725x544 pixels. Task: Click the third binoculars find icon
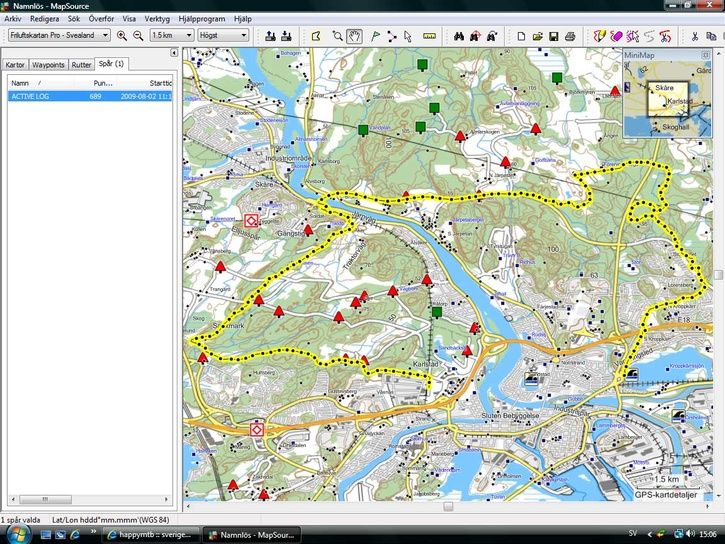[x=492, y=36]
